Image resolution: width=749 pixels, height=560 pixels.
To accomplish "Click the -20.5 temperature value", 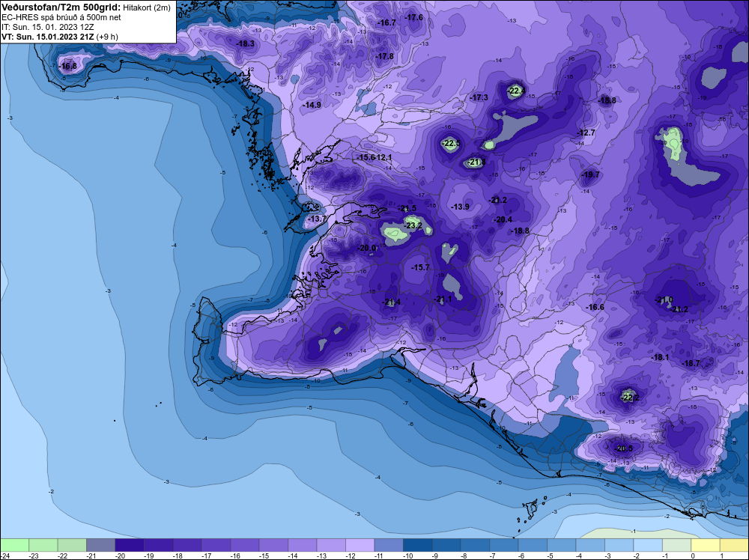I will click(x=623, y=448).
